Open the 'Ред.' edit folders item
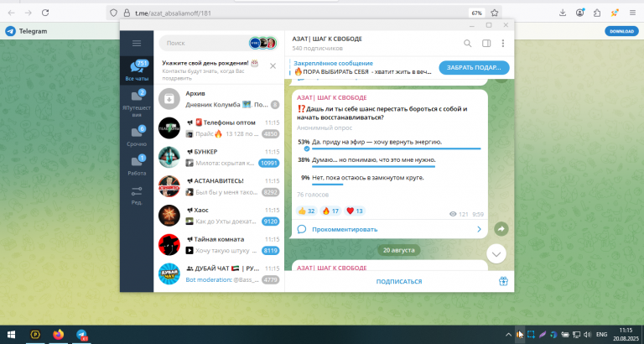This screenshot has height=344, width=644. (x=137, y=195)
